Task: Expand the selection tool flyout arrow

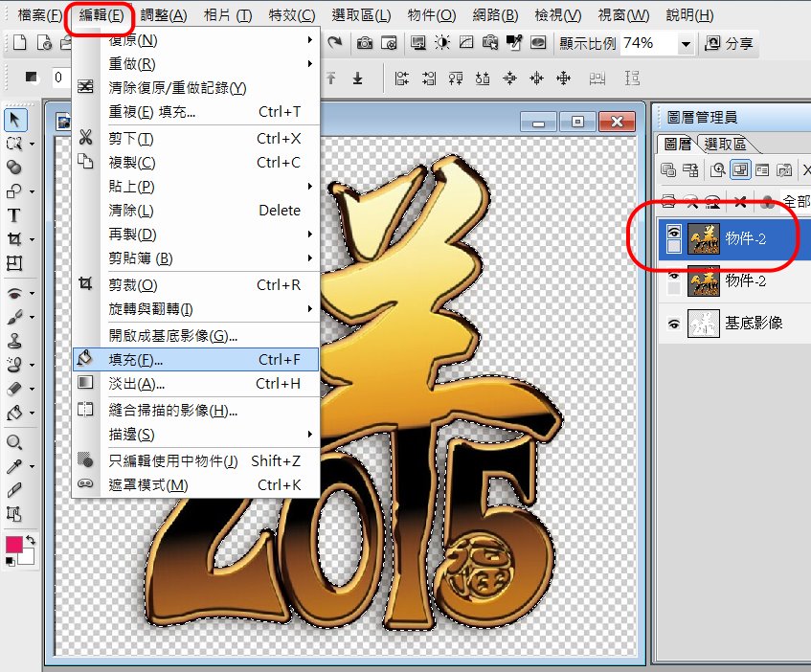Action: point(32,145)
